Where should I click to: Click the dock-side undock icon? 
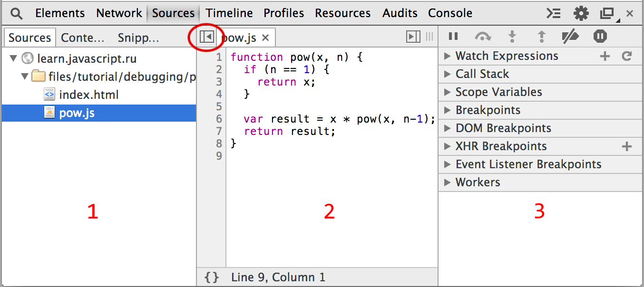coord(607,14)
